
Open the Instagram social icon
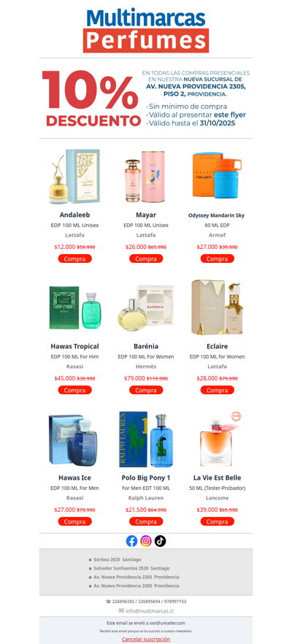pyautogui.click(x=146, y=541)
